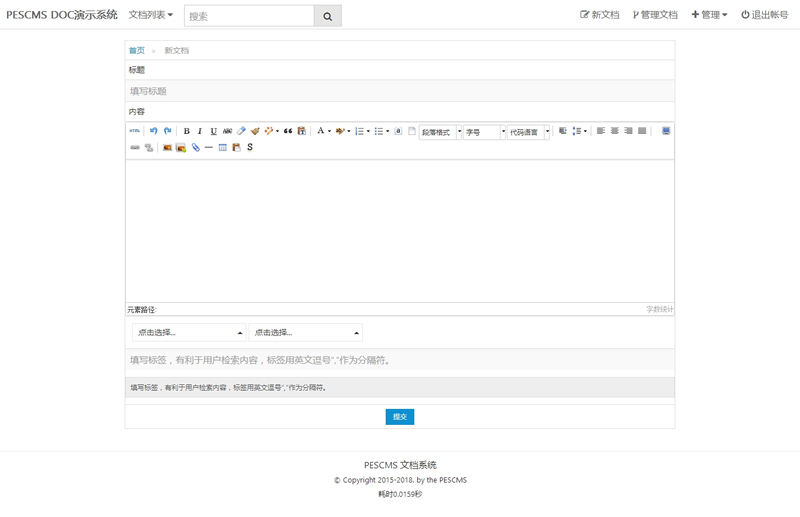Viewport: 800px width, 517px height.
Task: Click inside the editor content area
Action: (400, 231)
